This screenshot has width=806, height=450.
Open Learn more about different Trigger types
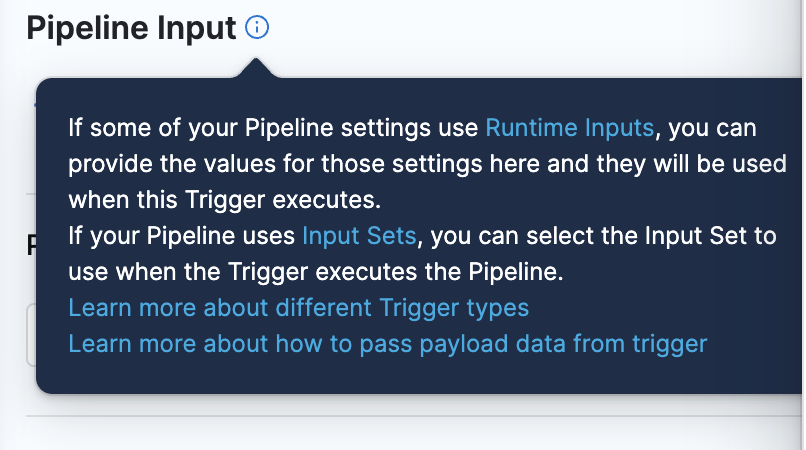coord(298,307)
